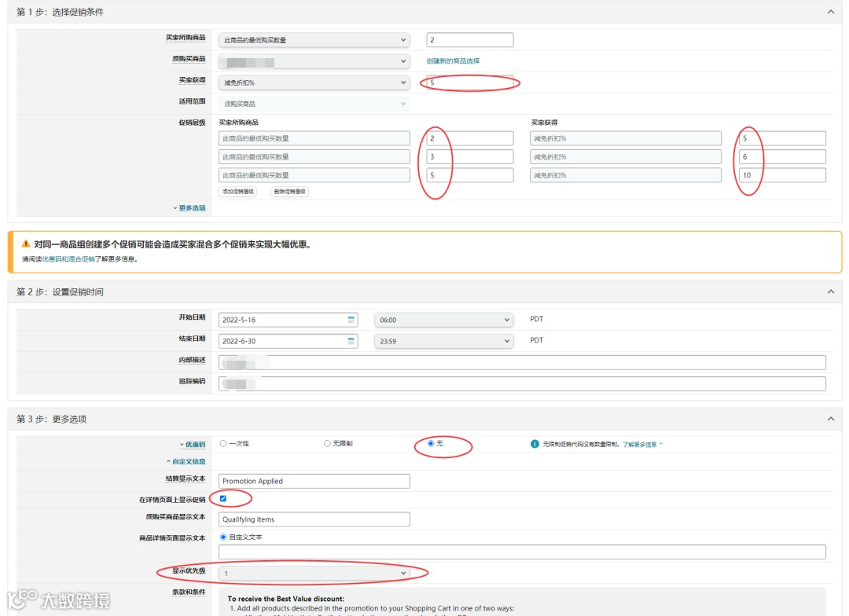Open the 适用范围 dropdown
Screen dimensions: 849x616
pos(314,104)
